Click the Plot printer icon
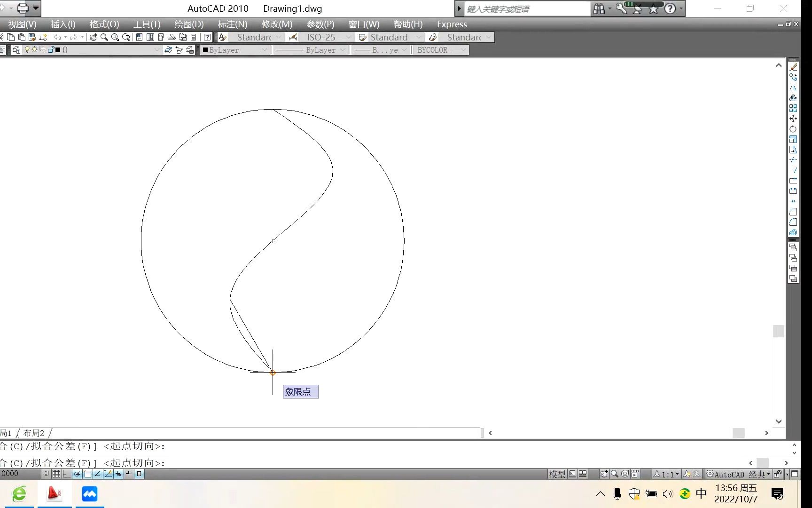This screenshot has width=812, height=508. 23,8
